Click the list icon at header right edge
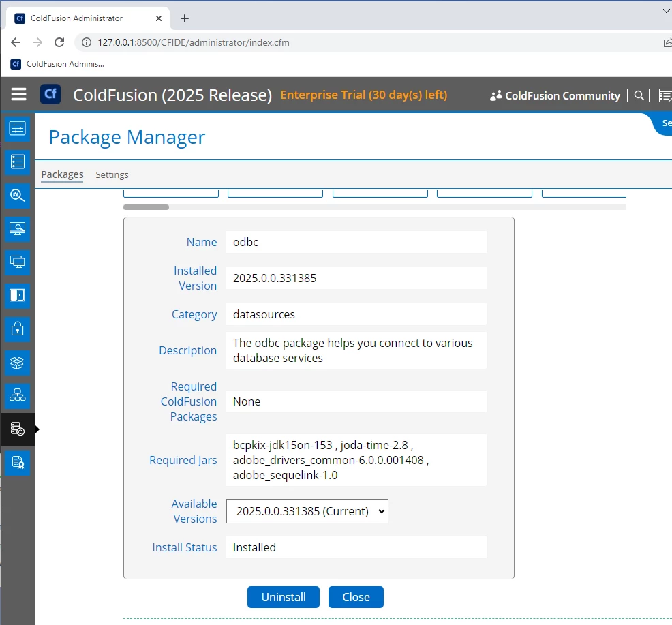This screenshot has height=625, width=672. tap(665, 95)
